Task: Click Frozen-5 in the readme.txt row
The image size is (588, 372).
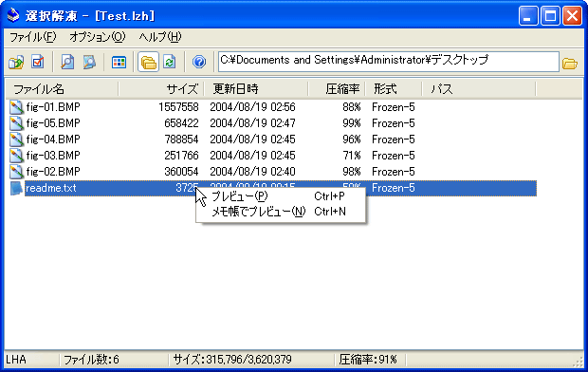Action: [394, 188]
